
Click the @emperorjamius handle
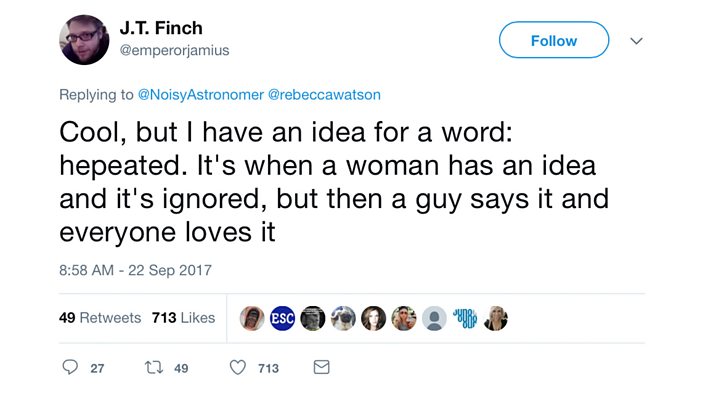174,50
